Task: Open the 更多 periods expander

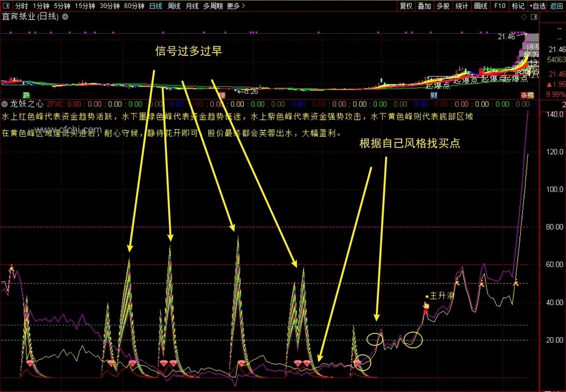Action: click(x=236, y=6)
